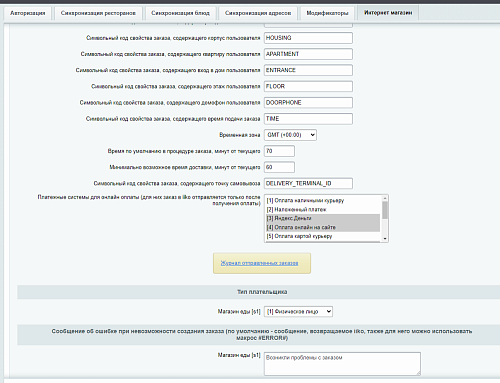Focus the FLOOR property code field
Image resolution: width=500 pixels, height=383 pixels.
[x=308, y=86]
